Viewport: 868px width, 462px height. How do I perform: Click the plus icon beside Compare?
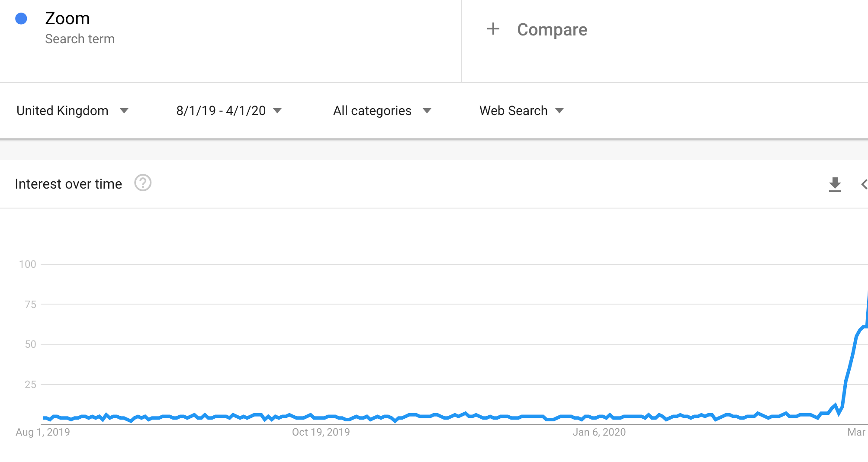coord(493,29)
